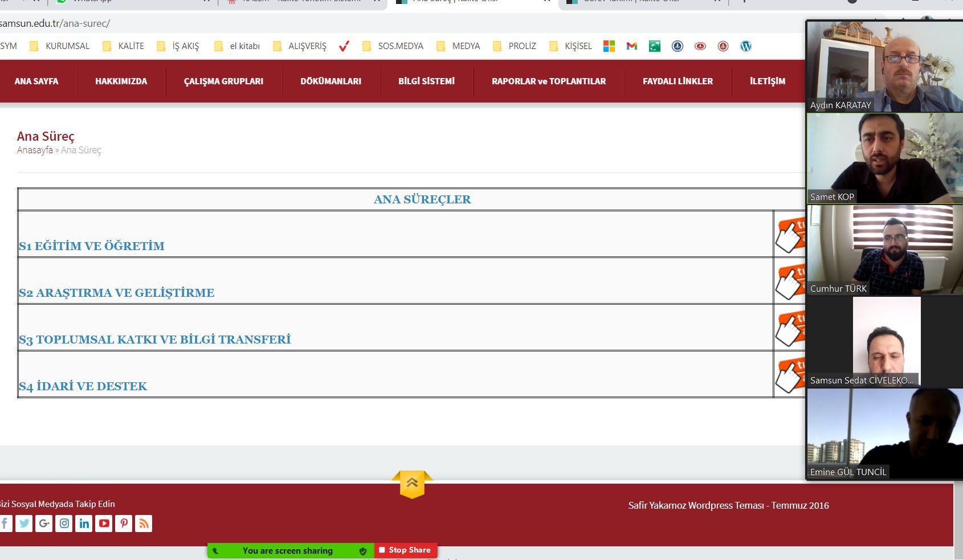Click the Anasayfa breadcrumb link
This screenshot has width=963, height=560.
[x=35, y=150]
